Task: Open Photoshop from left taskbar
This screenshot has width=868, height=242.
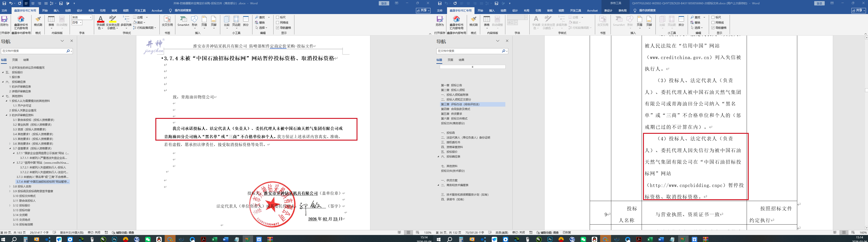Action: [115, 239]
